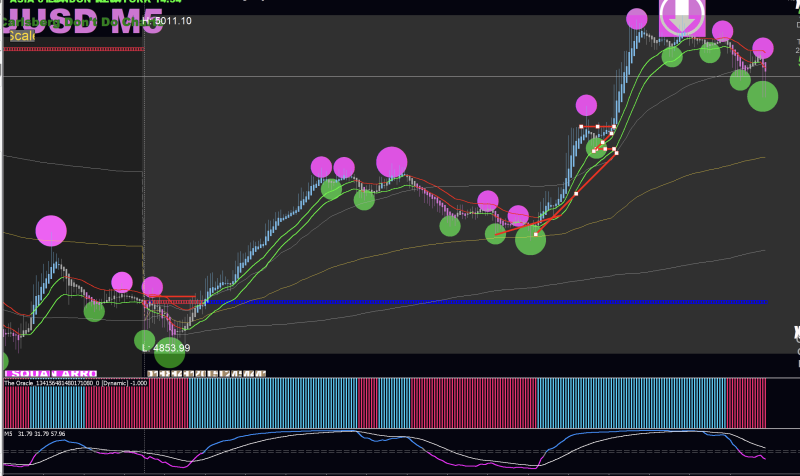This screenshot has width=800, height=476.
Task: Click the middle anchor of the horizontal red line
Action: click(x=597, y=127)
